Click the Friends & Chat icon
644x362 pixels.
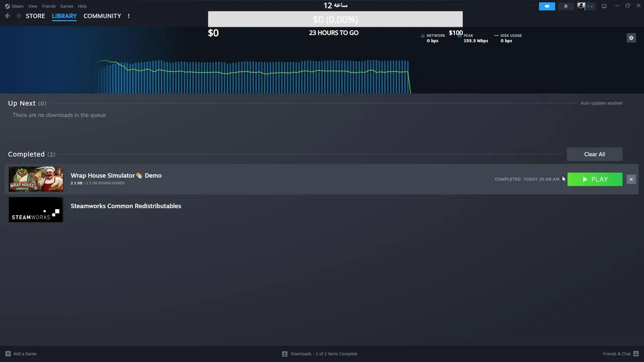coord(636,354)
